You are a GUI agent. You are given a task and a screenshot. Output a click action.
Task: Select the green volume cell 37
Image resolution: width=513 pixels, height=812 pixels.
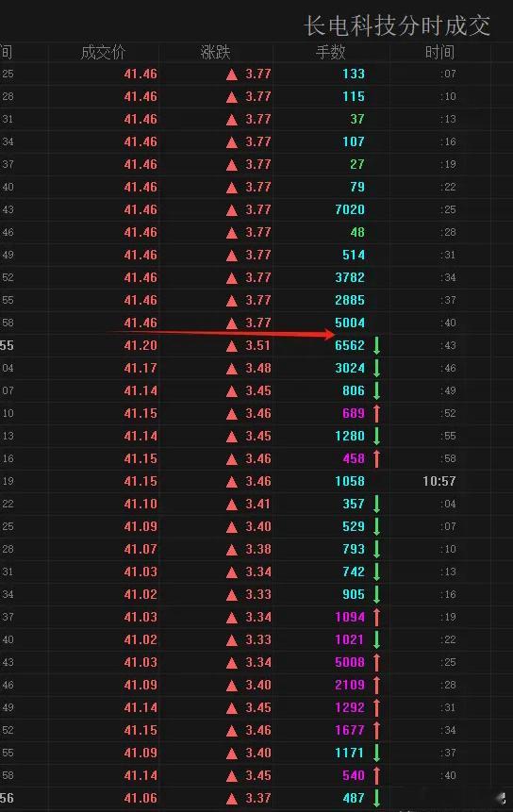[357, 119]
